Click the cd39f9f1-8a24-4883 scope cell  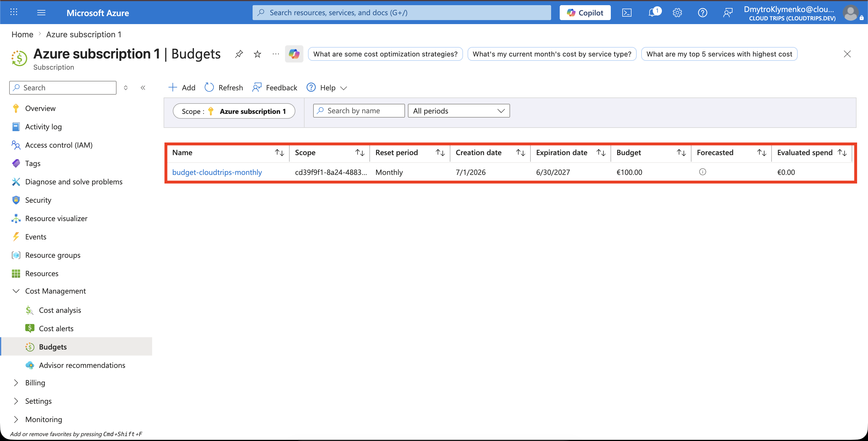331,172
